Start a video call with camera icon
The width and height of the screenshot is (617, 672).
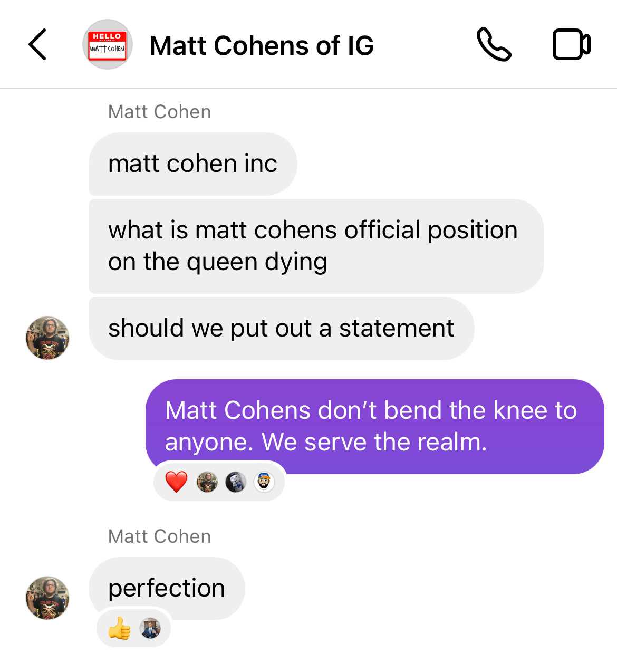click(572, 45)
